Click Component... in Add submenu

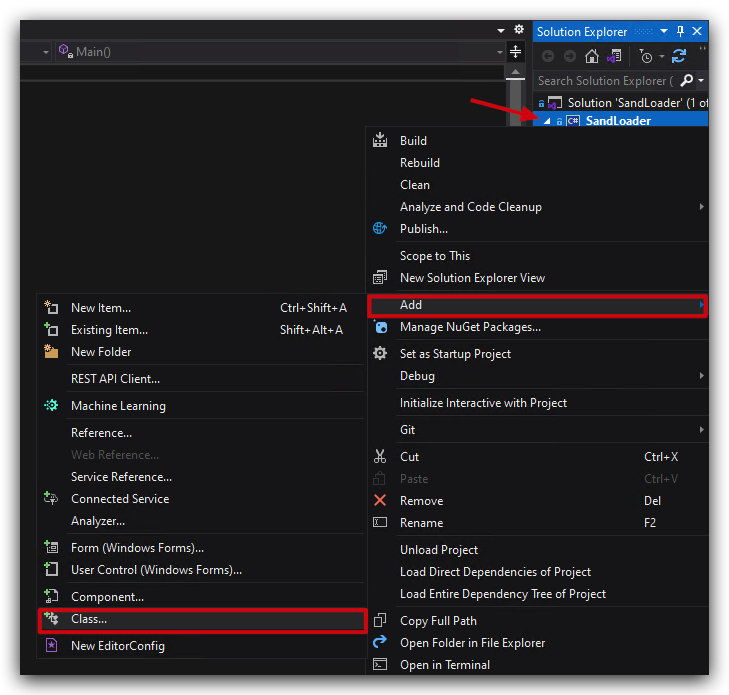[202, 597]
